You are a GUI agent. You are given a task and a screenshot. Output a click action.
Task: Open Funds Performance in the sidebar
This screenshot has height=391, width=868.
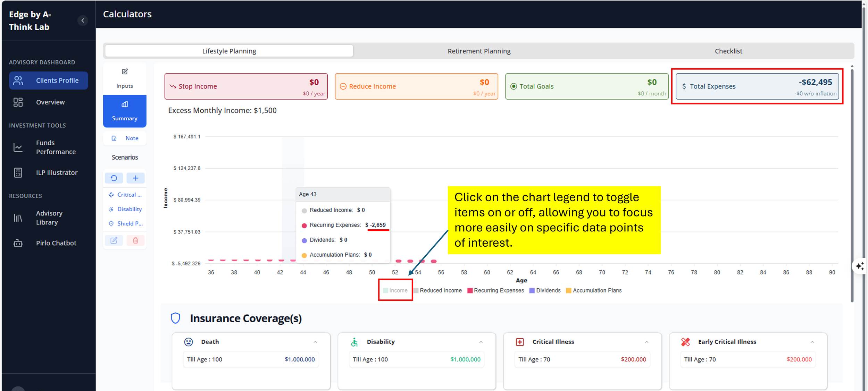[49, 147]
